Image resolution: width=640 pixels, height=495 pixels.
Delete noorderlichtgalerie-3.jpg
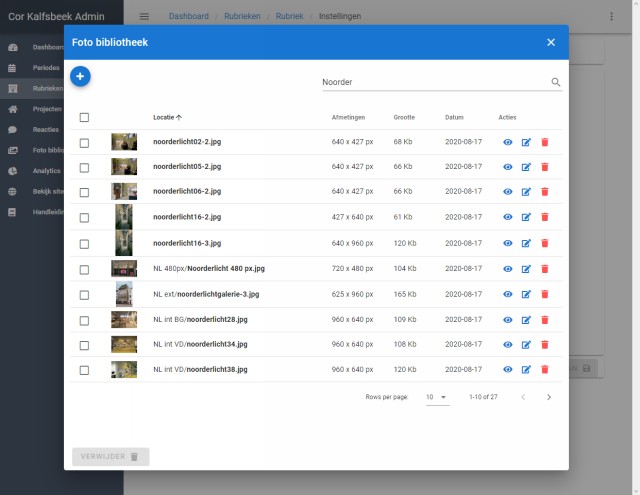[x=544, y=294]
